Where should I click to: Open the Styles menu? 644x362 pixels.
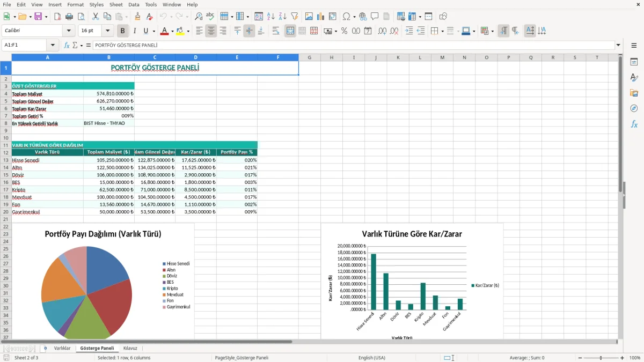[97, 4]
